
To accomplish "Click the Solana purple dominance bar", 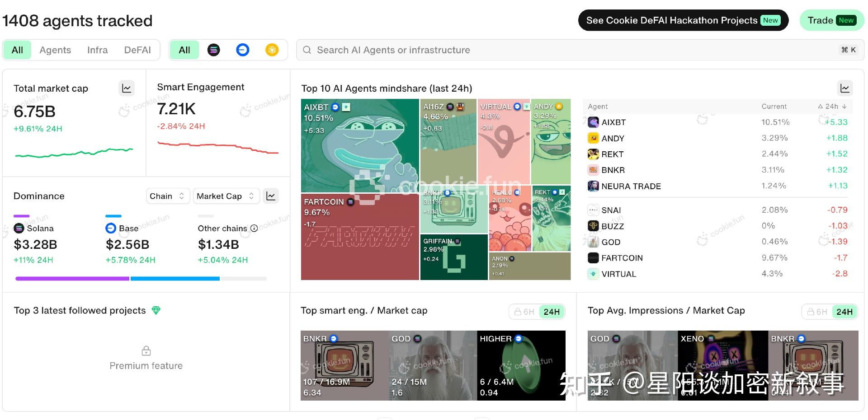I will click(x=72, y=279).
